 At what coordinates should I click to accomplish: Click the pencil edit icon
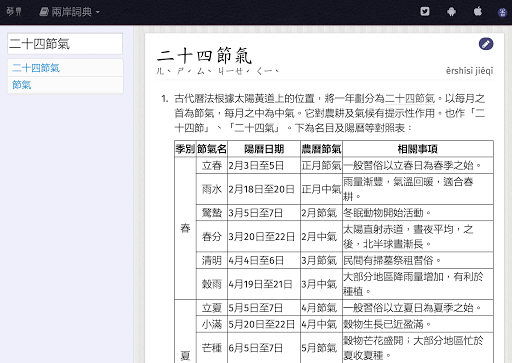pos(486,44)
